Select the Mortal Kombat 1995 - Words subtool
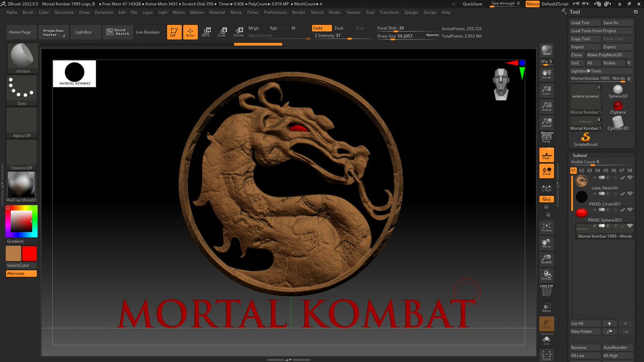This screenshot has width=644, height=362. coord(604,236)
